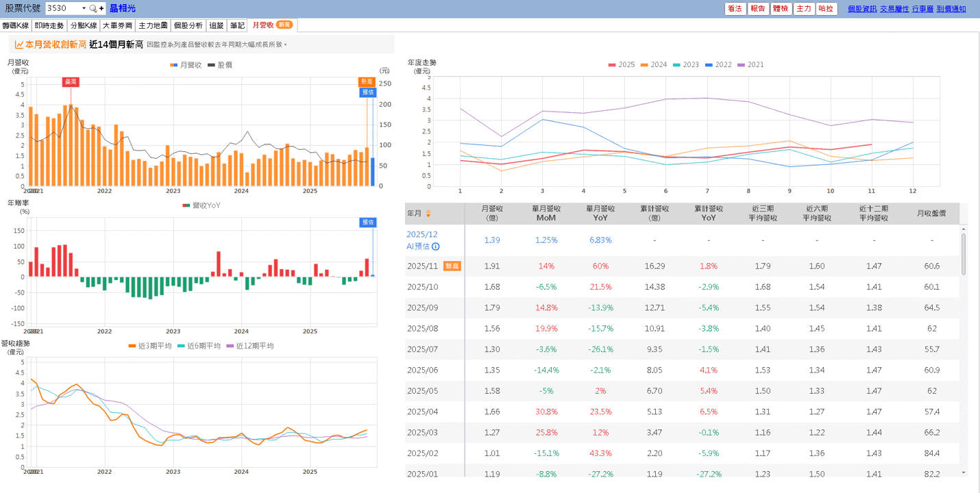Toggle the 2024 series in yearly trend legend
The image size is (980, 493).
click(654, 64)
